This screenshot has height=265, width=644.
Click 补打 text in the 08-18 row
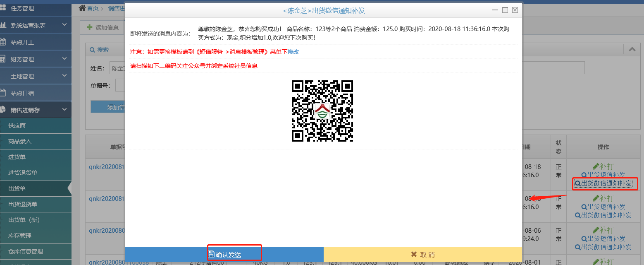[x=607, y=166]
